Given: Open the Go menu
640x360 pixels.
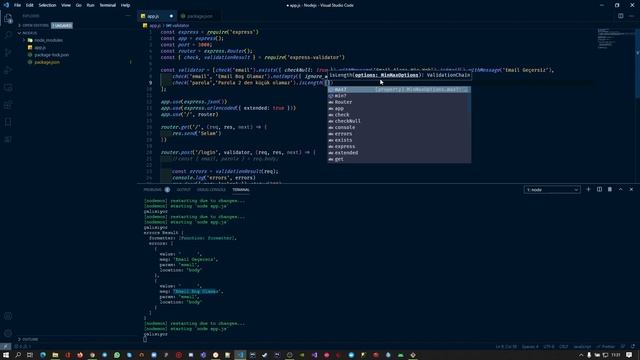Looking at the screenshot, I should point(78,5).
